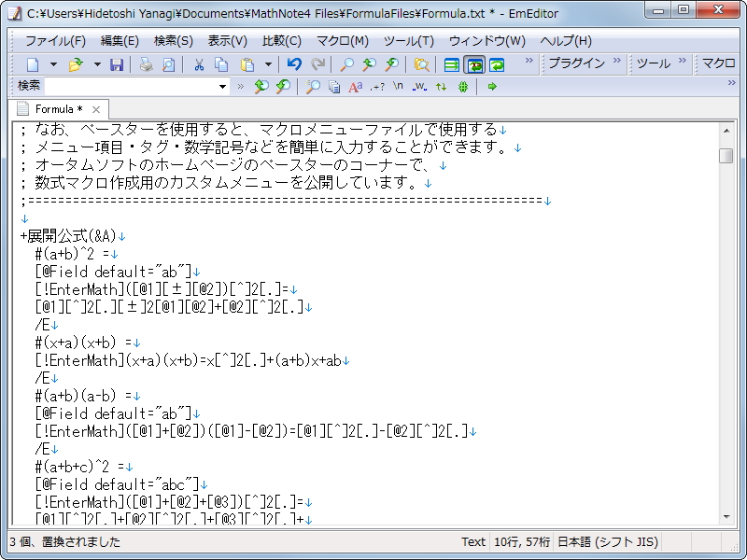Open the ファイル(F) menu
The height and width of the screenshot is (560, 747).
coord(55,41)
